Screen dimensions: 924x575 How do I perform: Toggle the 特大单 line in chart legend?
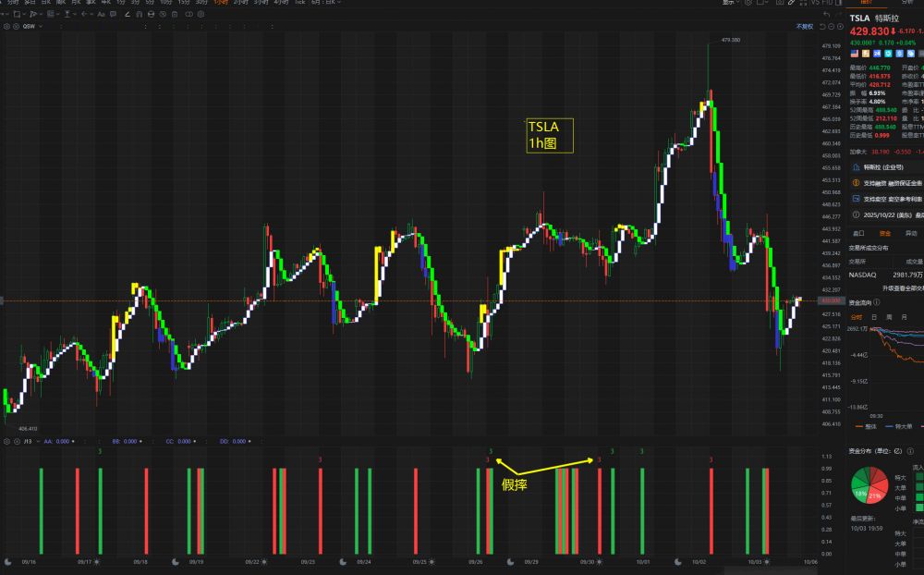[x=903, y=426]
